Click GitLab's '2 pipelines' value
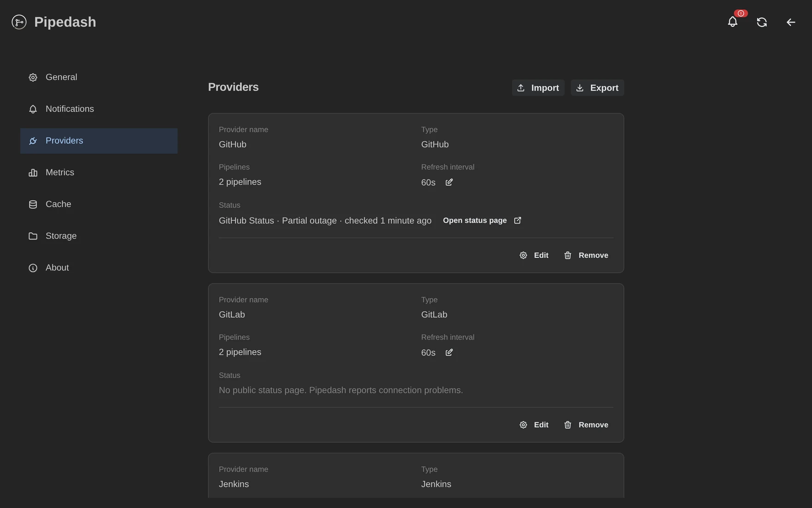This screenshot has height=508, width=812. pyautogui.click(x=240, y=352)
